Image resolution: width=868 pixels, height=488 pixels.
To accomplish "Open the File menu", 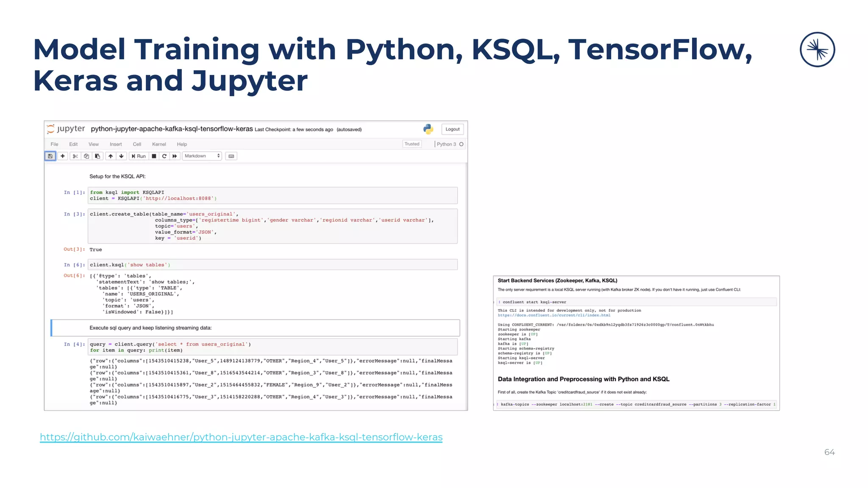I will [55, 144].
